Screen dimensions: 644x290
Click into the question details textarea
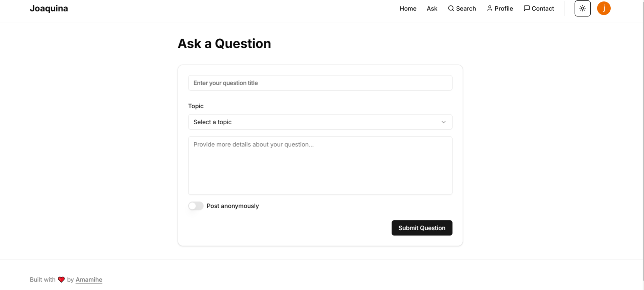[x=320, y=166]
